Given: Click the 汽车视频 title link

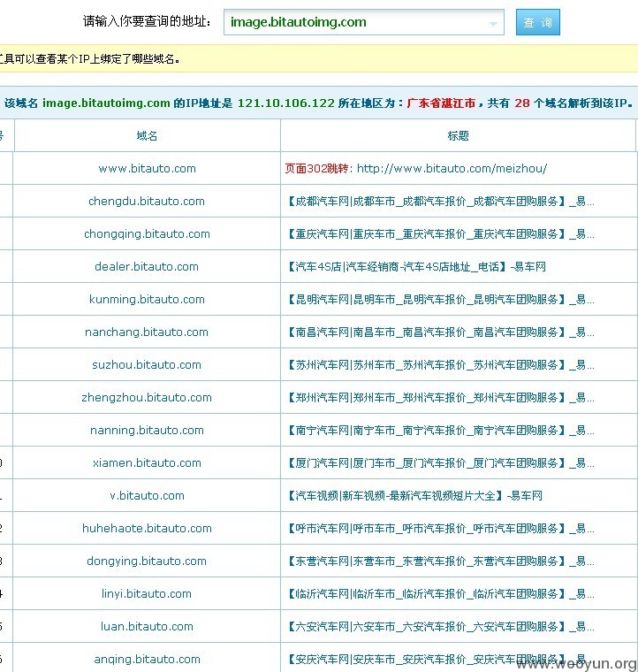Looking at the screenshot, I should [x=414, y=496].
